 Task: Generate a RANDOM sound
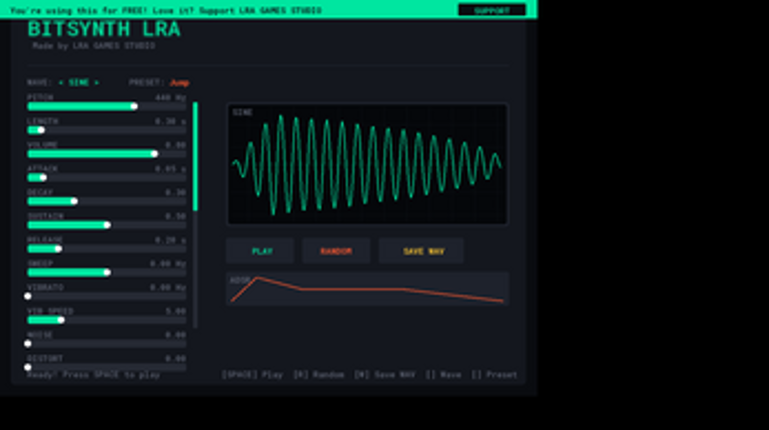point(336,251)
